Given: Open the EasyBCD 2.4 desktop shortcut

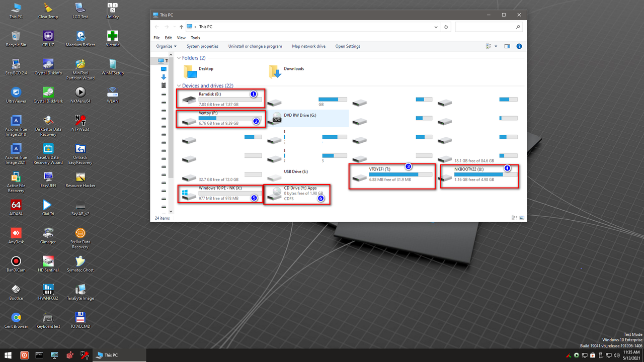Looking at the screenshot, I should tap(16, 67).
